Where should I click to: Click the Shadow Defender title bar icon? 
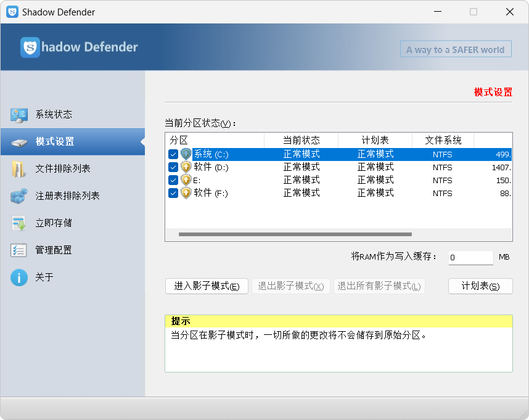pos(12,12)
